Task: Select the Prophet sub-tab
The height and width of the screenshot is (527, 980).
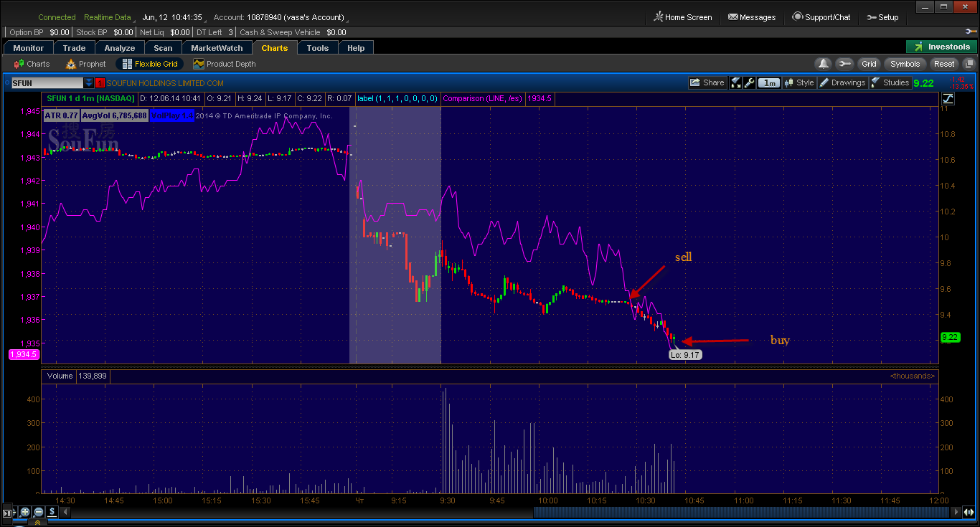Action: 85,64
